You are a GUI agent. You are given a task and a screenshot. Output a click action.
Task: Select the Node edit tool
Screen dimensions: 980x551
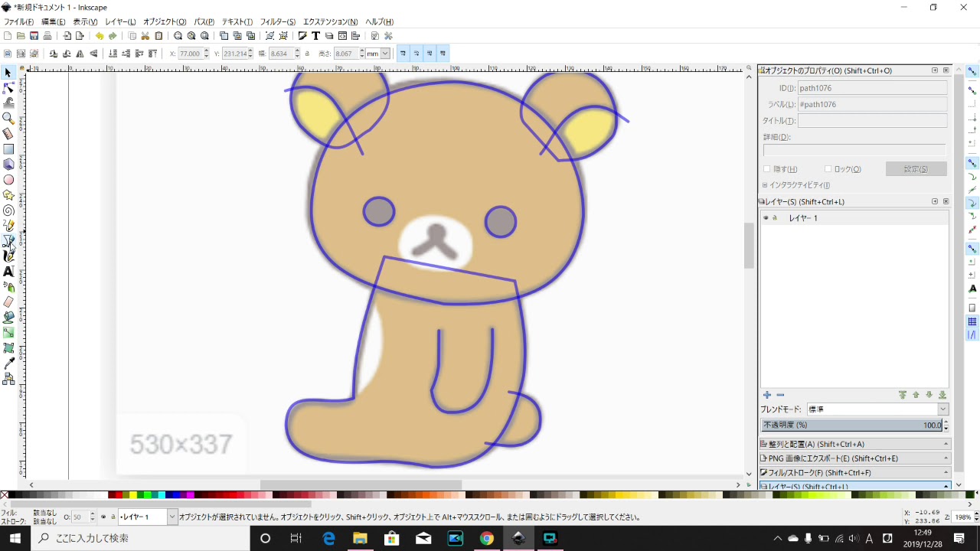8,88
